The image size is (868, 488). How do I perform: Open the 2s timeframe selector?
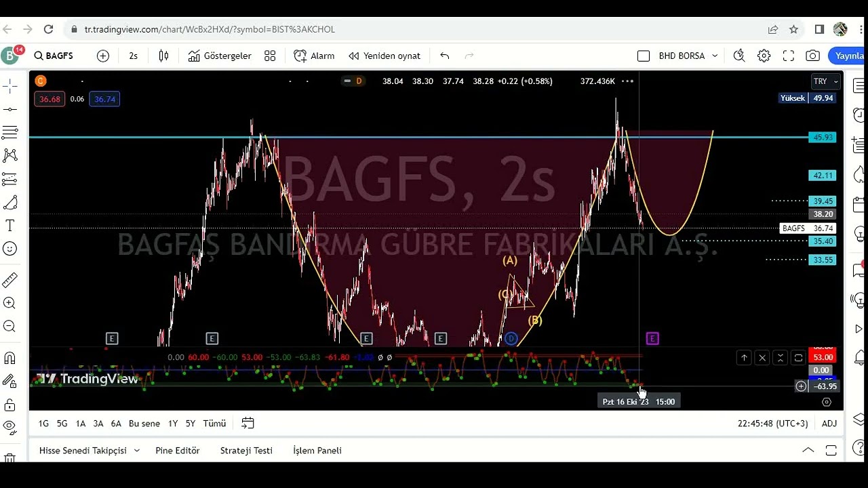(x=133, y=56)
